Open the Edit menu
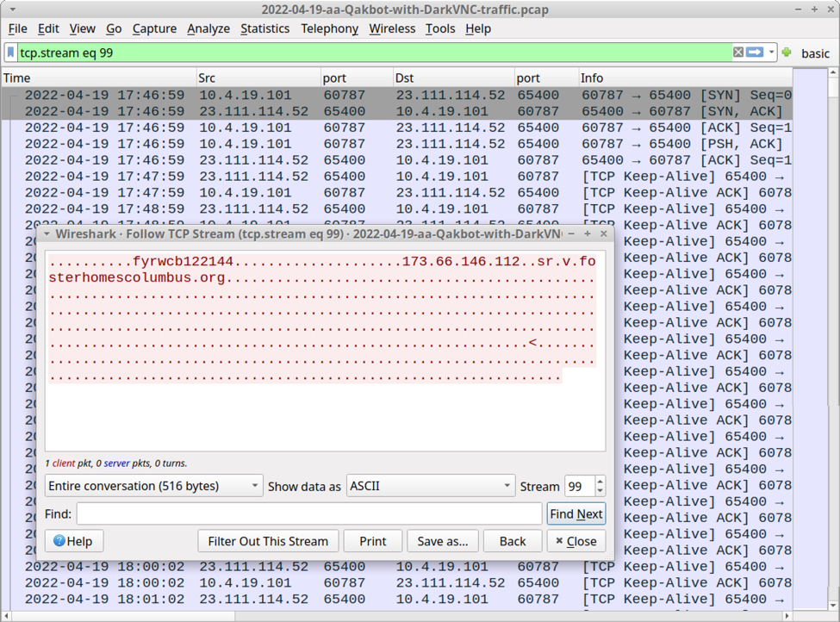 click(48, 28)
